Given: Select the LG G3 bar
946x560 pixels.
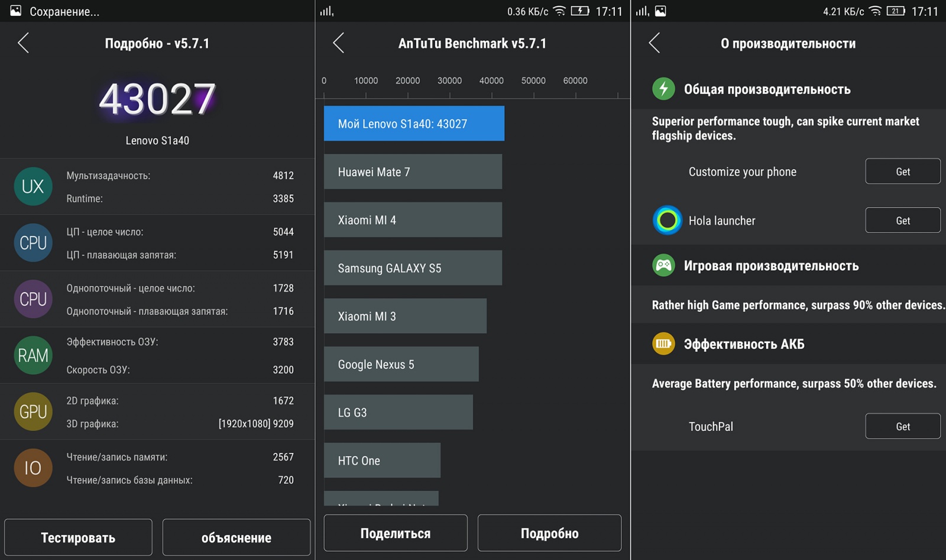Looking at the screenshot, I should coord(398,412).
